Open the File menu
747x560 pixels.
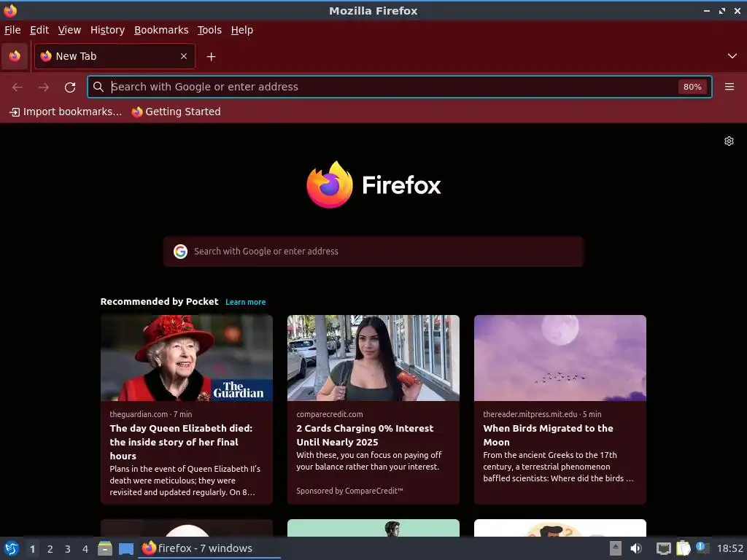pos(12,30)
